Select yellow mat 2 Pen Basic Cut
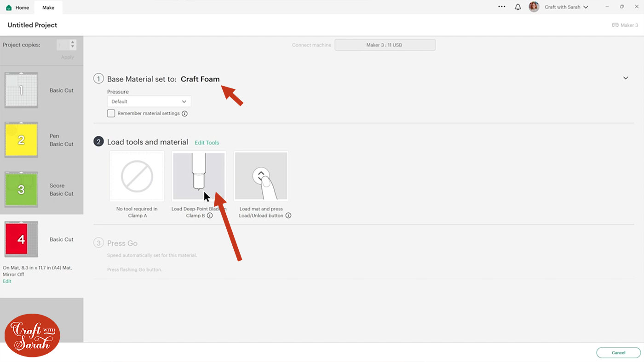 (21, 140)
